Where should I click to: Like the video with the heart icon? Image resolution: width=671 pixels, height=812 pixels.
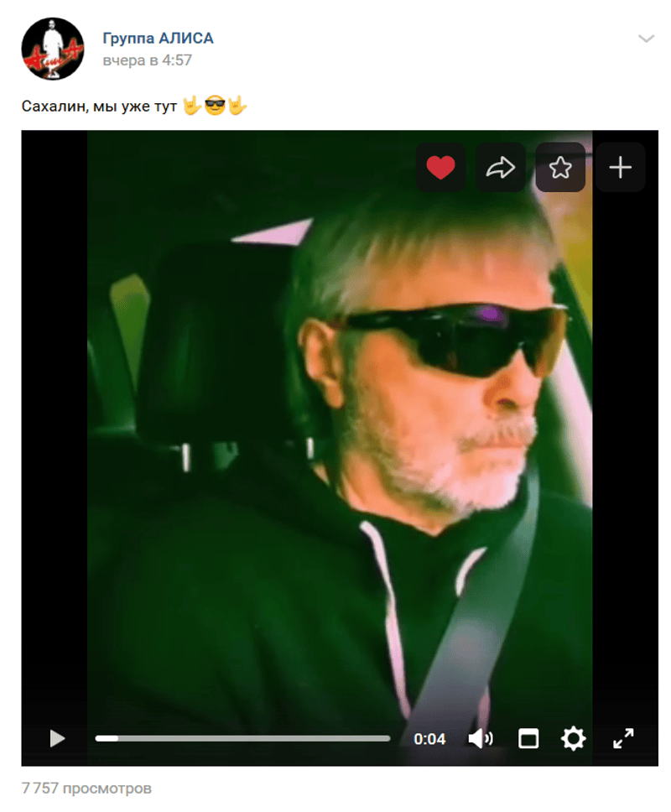tap(440, 167)
